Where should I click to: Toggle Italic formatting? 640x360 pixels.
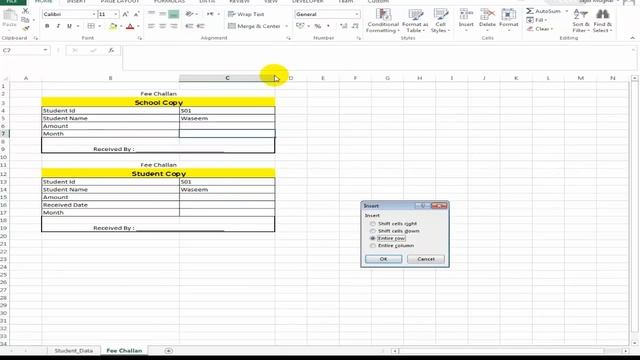[58, 26]
